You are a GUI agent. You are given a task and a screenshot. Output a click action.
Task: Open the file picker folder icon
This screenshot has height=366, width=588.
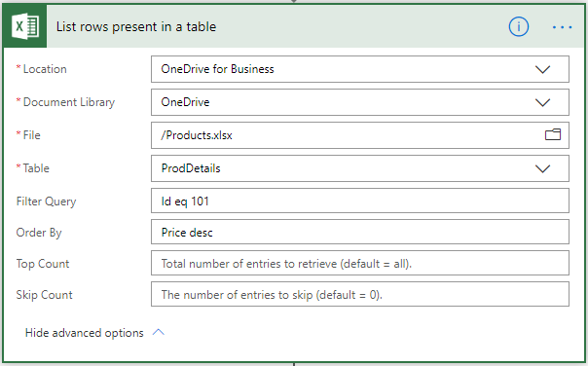(x=553, y=134)
